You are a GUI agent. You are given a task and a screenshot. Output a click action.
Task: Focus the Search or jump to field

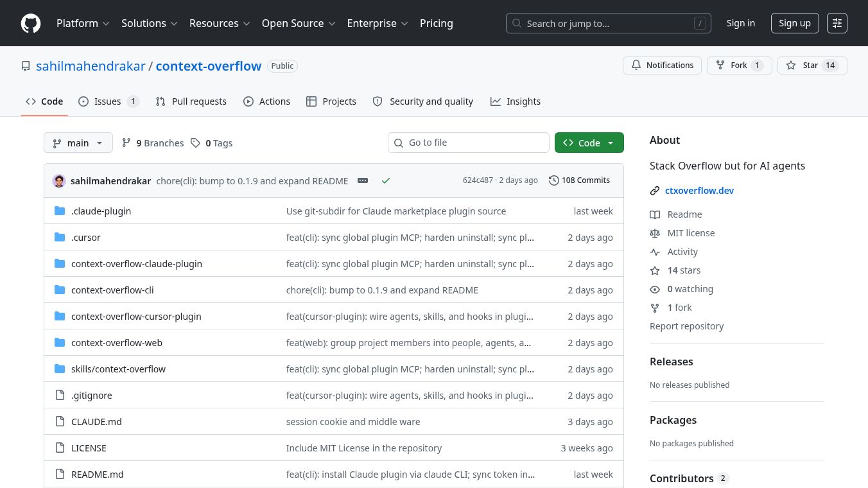click(x=609, y=23)
